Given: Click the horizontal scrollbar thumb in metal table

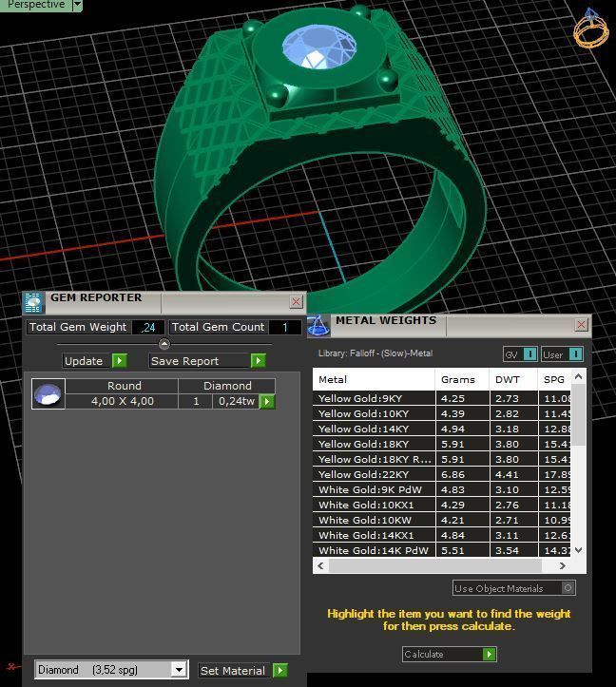Looking at the screenshot, I should pos(435,565).
